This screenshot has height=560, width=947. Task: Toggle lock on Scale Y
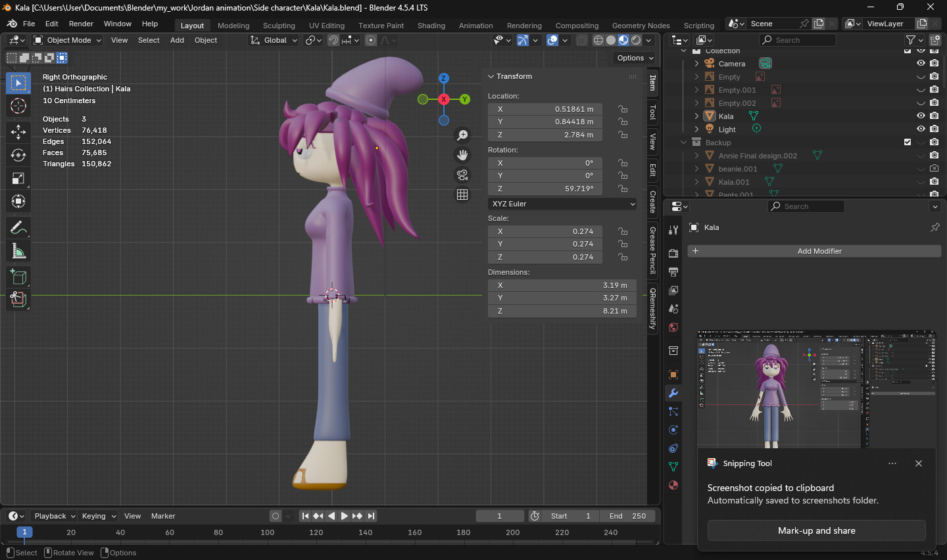[x=622, y=244]
